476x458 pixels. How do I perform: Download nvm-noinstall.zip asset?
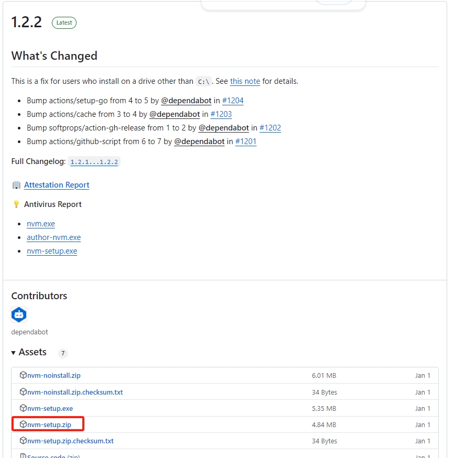pyautogui.click(x=53, y=375)
